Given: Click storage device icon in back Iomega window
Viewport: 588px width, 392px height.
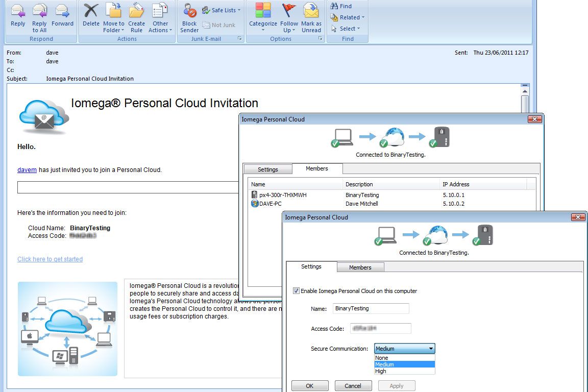Looking at the screenshot, I should click(439, 137).
